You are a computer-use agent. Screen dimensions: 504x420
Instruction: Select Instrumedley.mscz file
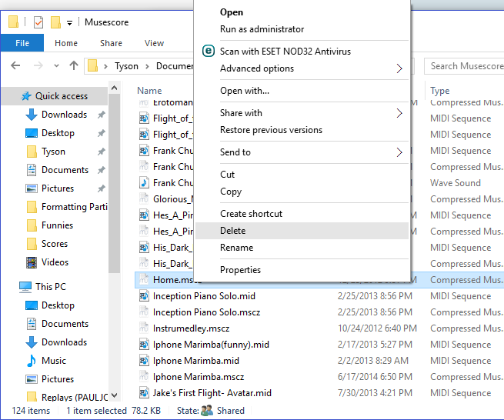(x=192, y=328)
